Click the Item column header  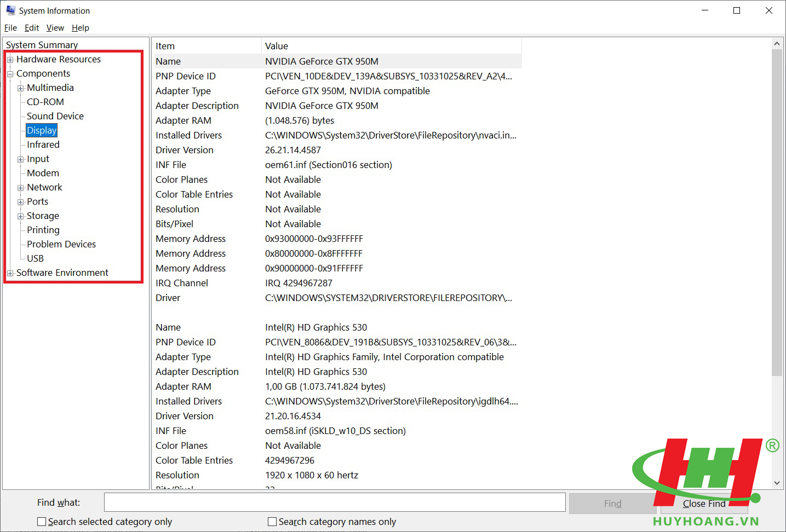pyautogui.click(x=206, y=46)
